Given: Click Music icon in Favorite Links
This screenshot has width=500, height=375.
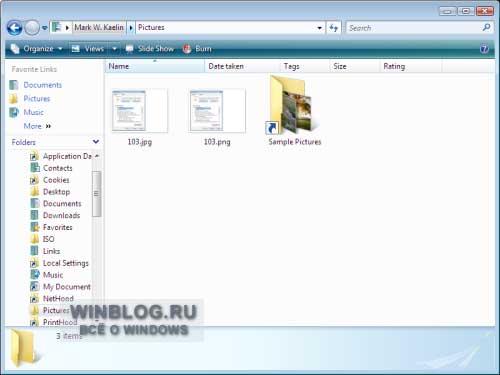Looking at the screenshot, I should 14,112.
